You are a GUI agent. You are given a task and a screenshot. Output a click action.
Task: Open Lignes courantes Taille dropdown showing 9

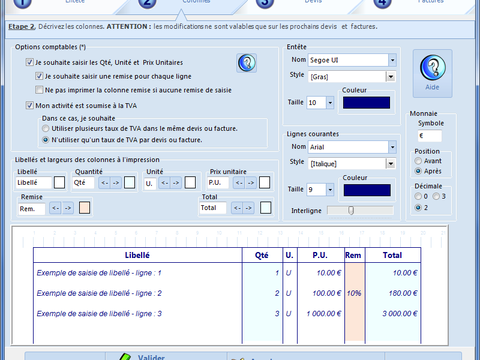(x=330, y=190)
